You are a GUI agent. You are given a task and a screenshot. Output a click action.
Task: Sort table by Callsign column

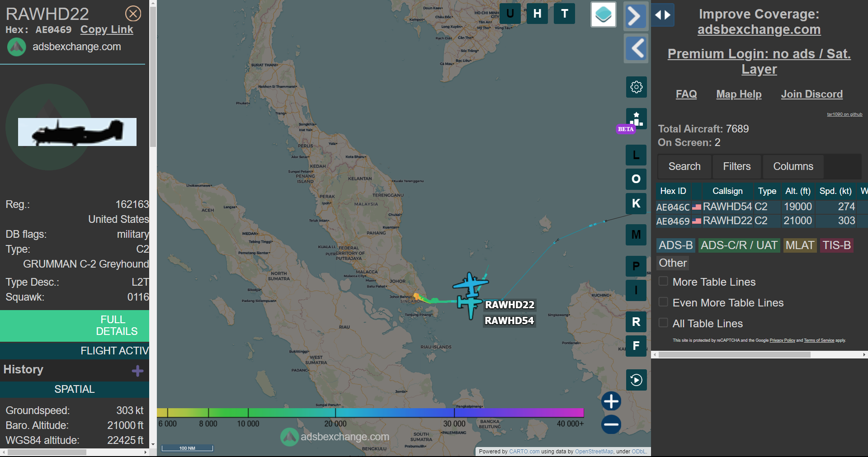[727, 191]
